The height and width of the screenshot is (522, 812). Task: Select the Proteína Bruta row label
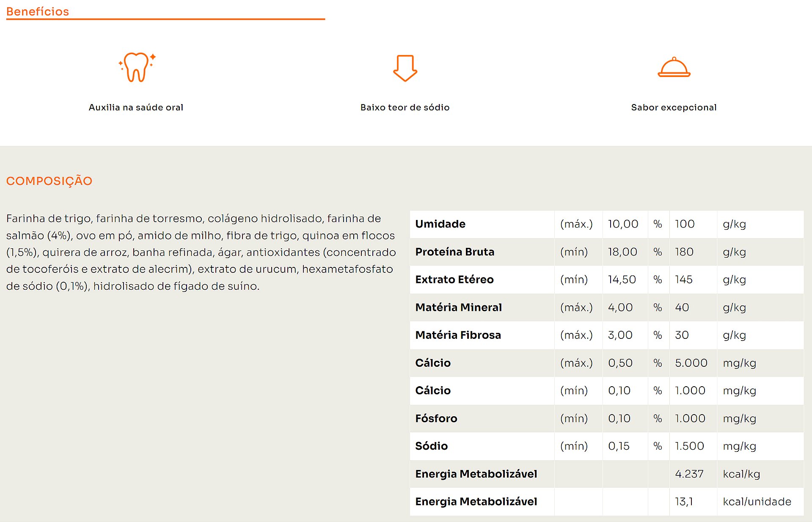(454, 252)
